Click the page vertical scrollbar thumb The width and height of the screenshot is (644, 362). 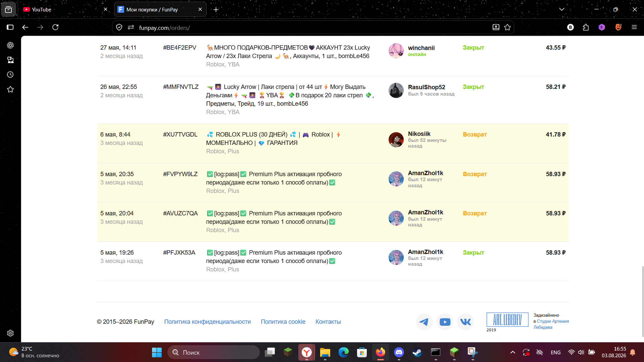643,301
